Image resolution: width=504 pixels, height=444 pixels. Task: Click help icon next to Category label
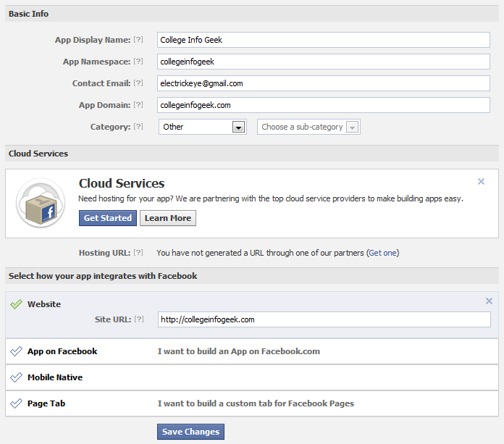tap(138, 127)
